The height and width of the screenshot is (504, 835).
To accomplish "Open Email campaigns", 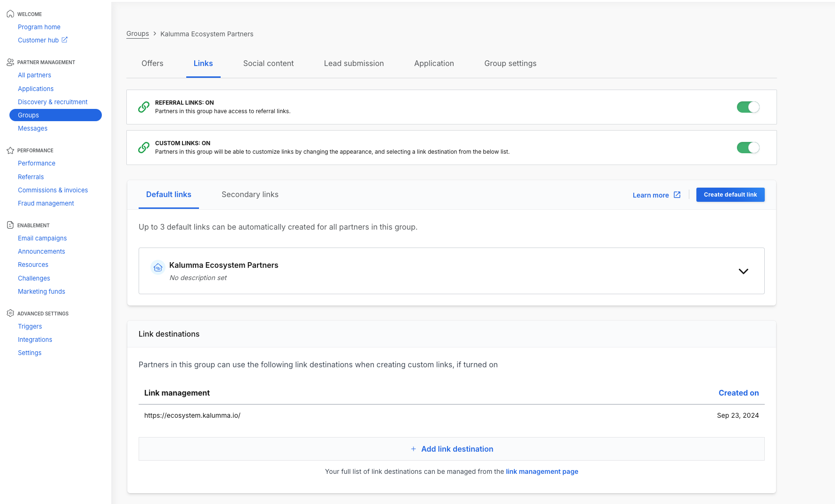I will point(42,238).
